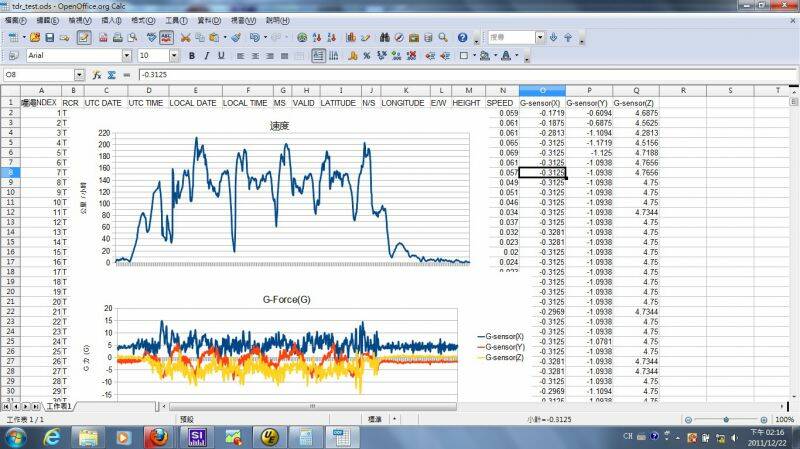Open the menu with (O) accelerator
The height and width of the screenshot is (449, 800).
coord(143,20)
